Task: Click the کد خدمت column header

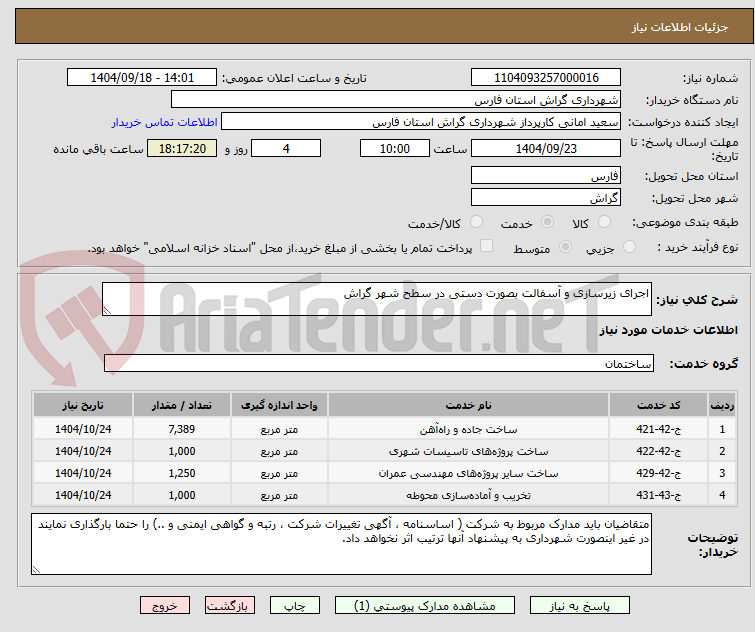Action: [x=658, y=405]
